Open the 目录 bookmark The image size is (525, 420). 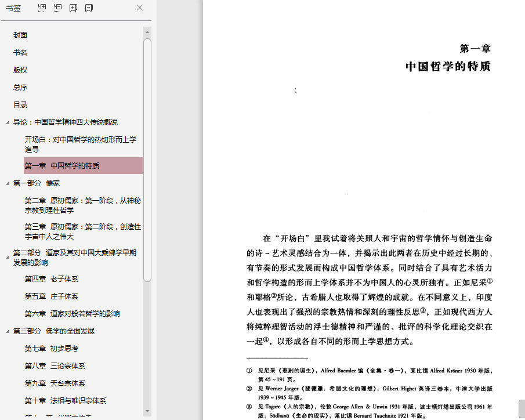(x=20, y=105)
